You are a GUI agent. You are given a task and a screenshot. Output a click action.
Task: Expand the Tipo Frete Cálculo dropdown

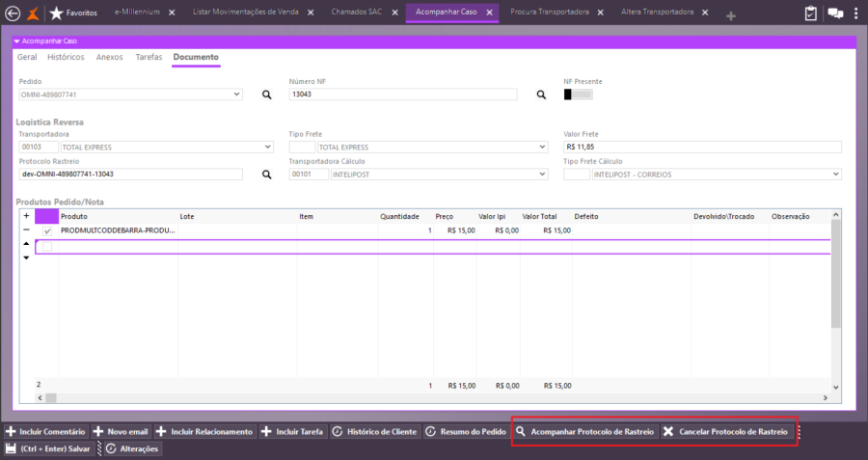836,174
